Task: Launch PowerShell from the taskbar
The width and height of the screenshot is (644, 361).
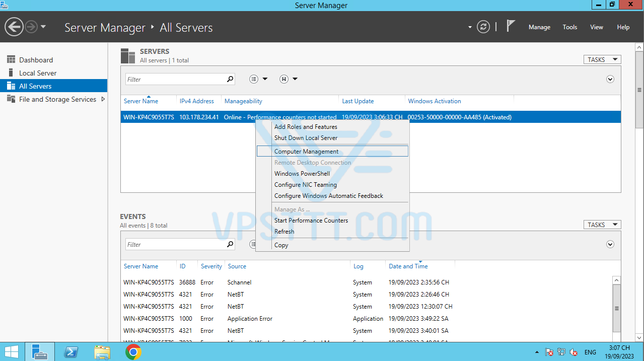Action: pos(71,352)
